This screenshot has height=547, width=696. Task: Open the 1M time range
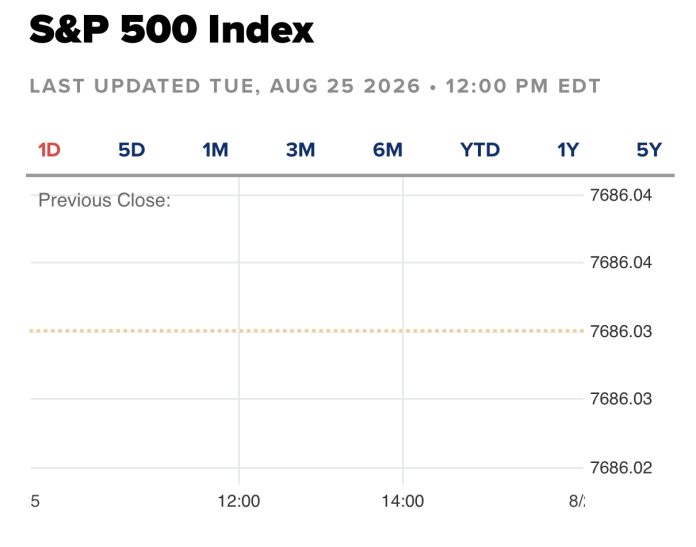(215, 150)
